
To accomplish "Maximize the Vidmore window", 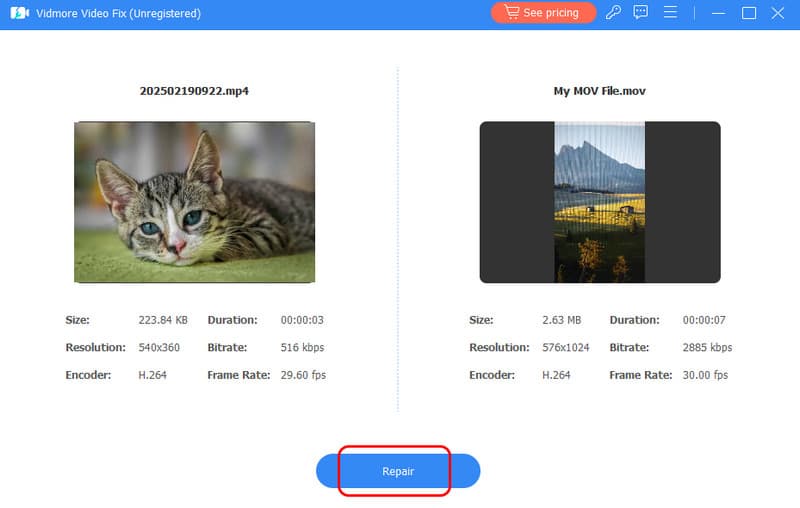I will click(748, 13).
